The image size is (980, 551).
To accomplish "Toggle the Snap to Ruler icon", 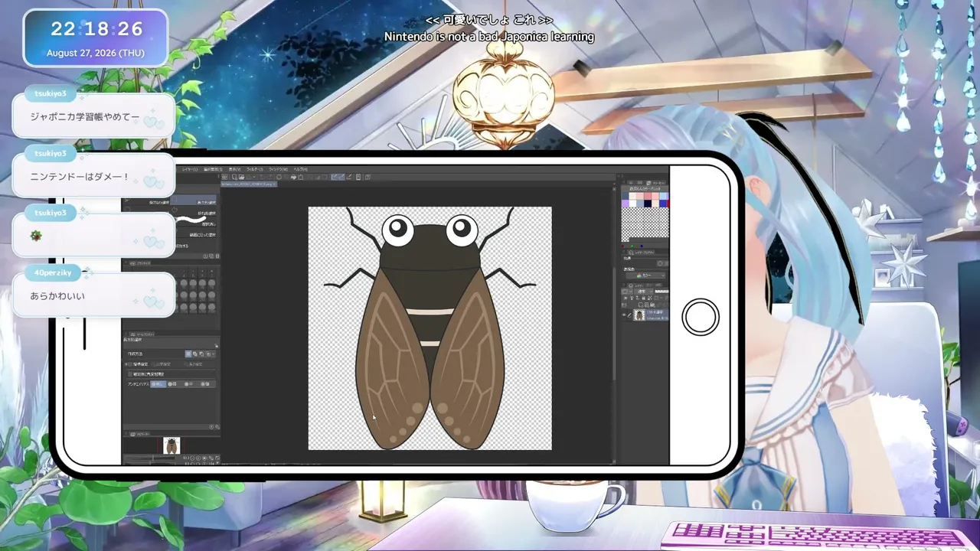I will click(x=334, y=177).
